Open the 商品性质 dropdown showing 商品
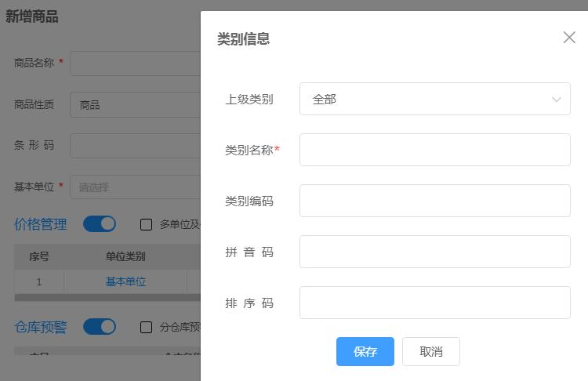 click(136, 104)
